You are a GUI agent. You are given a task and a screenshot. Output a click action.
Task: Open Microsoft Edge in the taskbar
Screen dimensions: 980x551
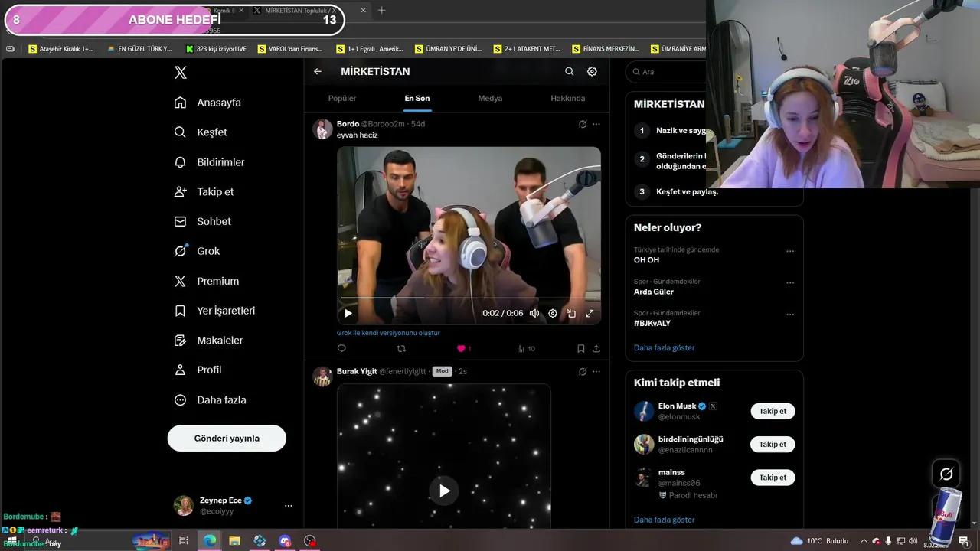(209, 540)
